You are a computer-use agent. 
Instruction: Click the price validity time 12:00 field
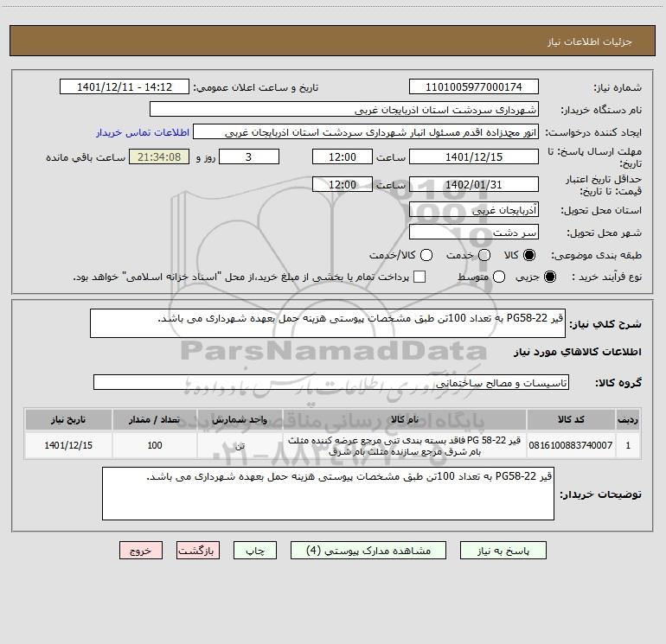[343, 184]
